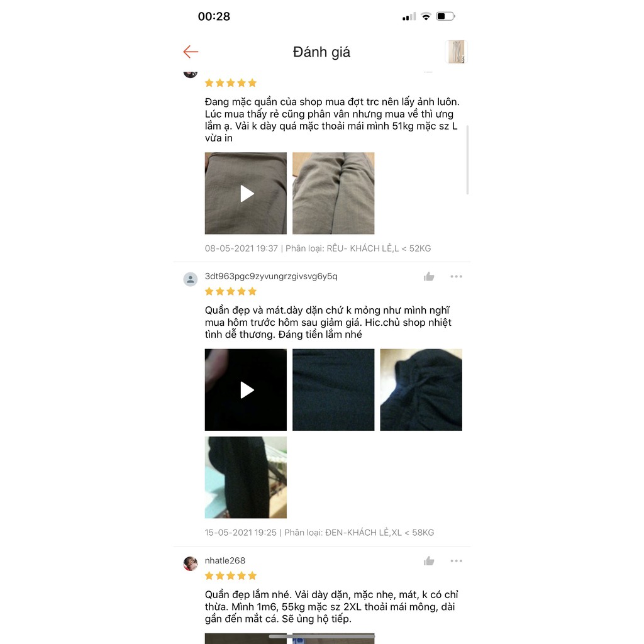Tap five-star rating of nhatle268 review
The image size is (644, 644).
click(x=231, y=576)
